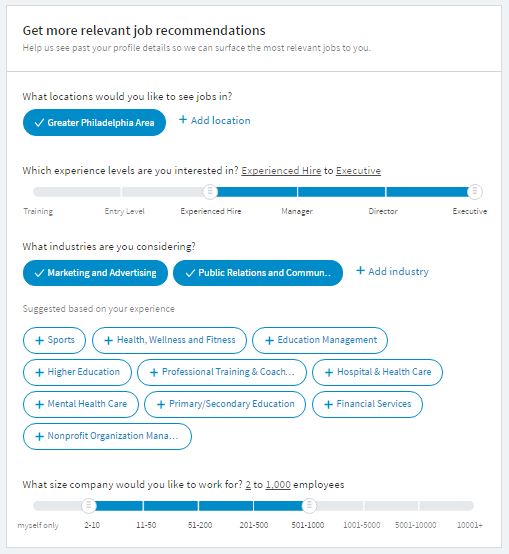Click the plus icon beside Add industry
Image resolution: width=509 pixels, height=554 pixels.
pyautogui.click(x=360, y=271)
